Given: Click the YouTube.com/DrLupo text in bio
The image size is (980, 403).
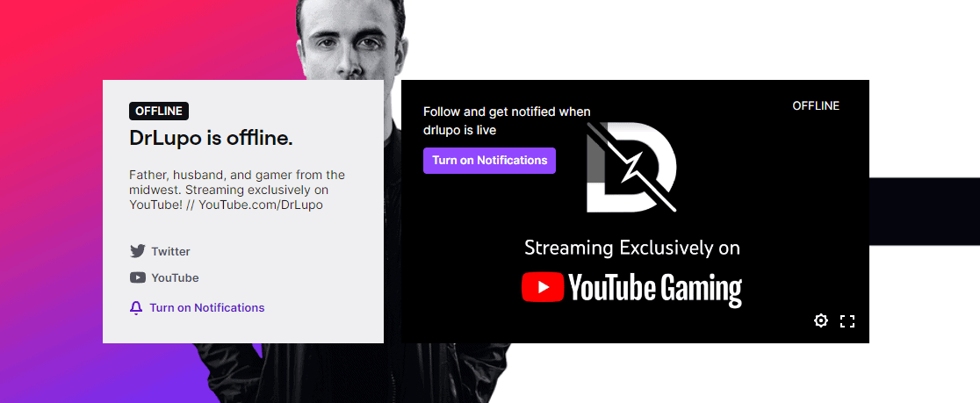Looking at the screenshot, I should 261,205.
